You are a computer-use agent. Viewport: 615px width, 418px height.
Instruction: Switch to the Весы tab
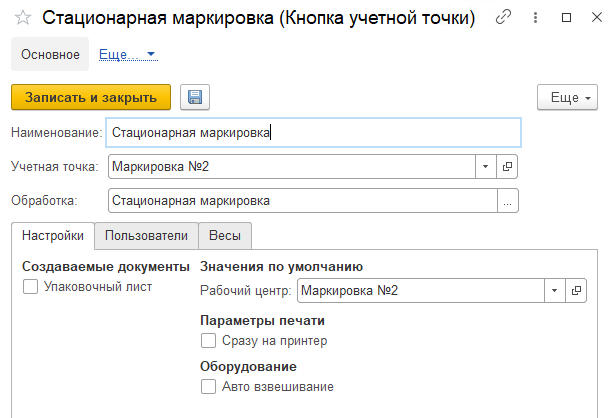[x=224, y=236]
